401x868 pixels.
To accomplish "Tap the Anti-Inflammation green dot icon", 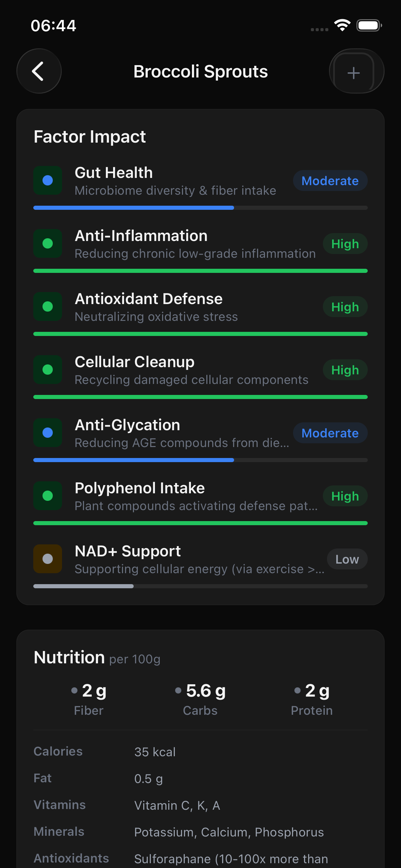I will tap(48, 243).
